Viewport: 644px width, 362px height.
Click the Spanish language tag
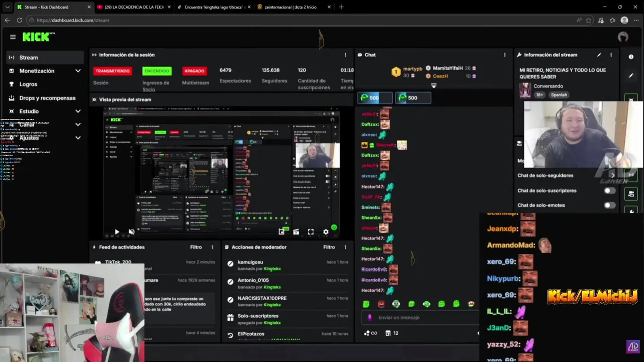click(558, 95)
